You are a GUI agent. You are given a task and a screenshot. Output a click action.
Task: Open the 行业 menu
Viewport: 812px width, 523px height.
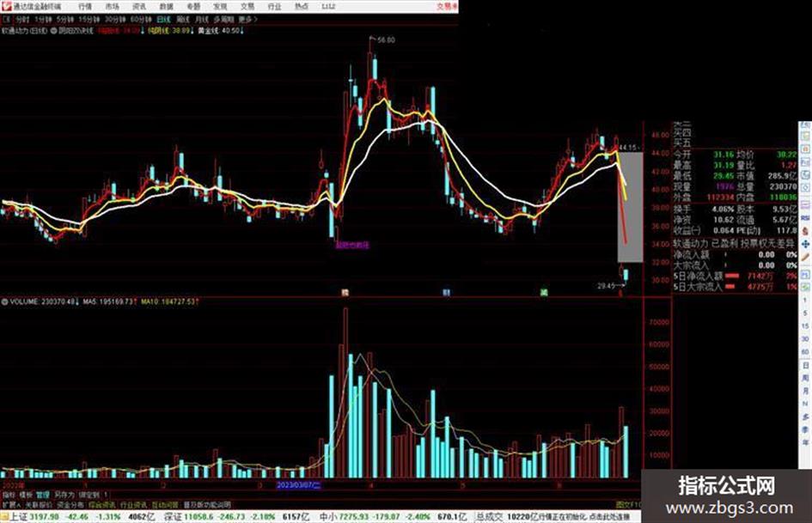pos(274,6)
